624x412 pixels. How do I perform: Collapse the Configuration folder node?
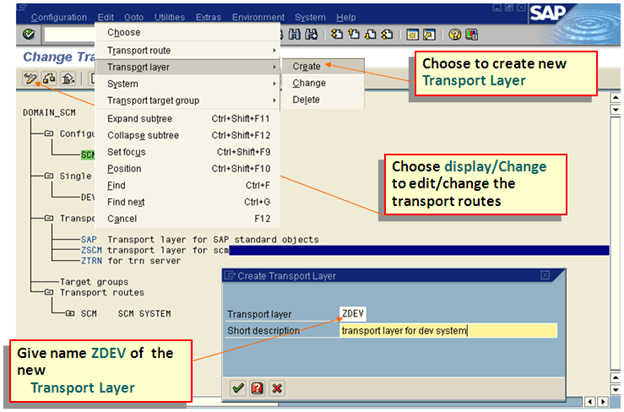click(49, 133)
